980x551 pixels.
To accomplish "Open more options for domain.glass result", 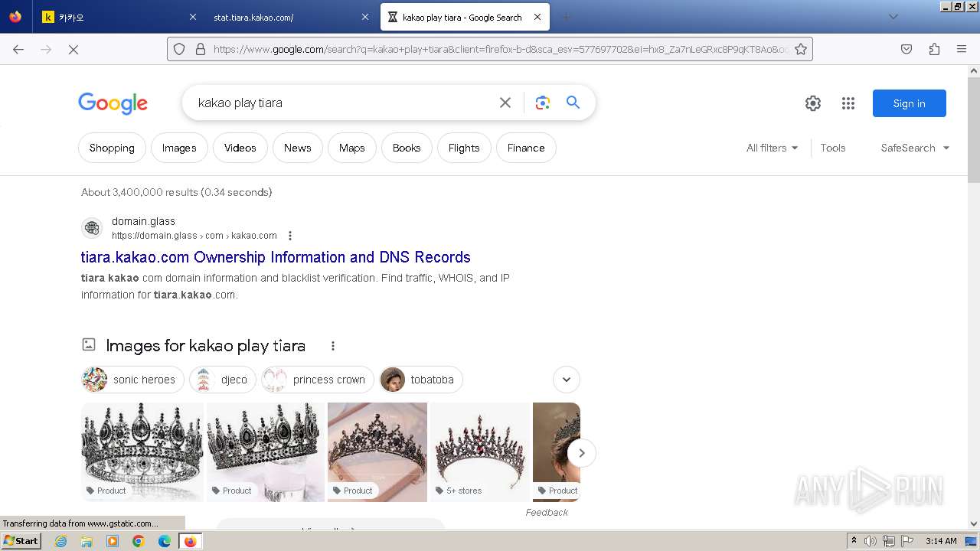I will pos(290,236).
